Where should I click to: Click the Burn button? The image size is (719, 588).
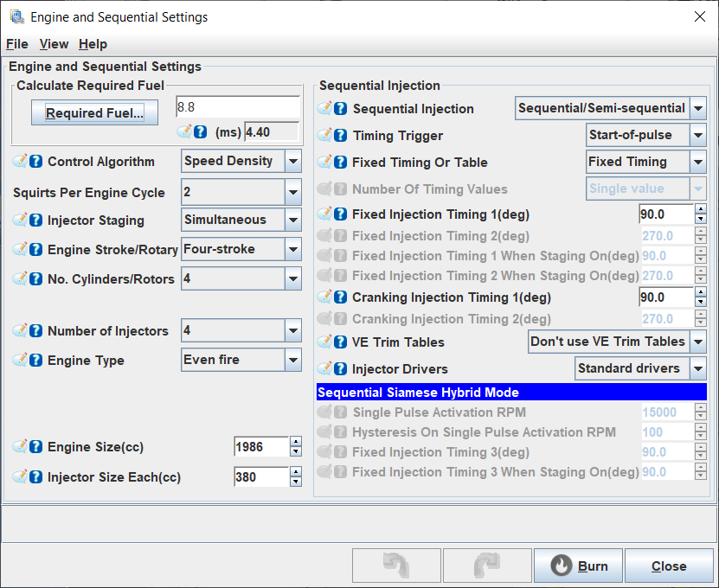pos(578,566)
